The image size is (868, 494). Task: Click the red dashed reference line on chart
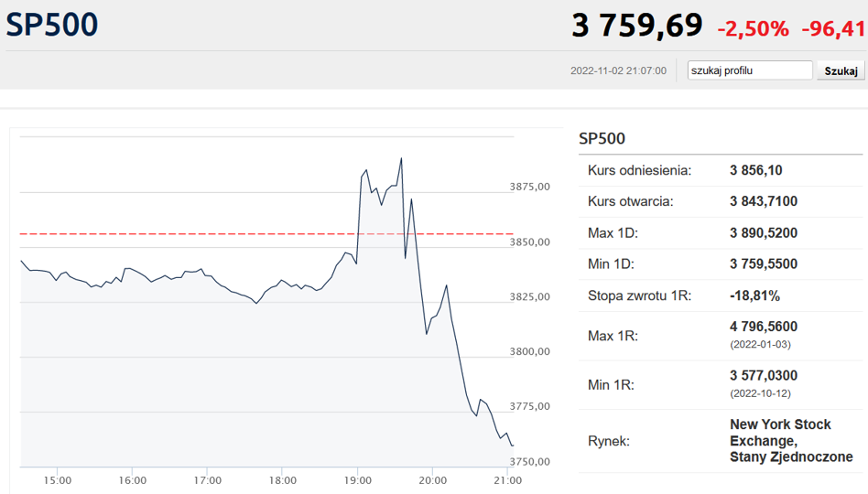[183, 234]
